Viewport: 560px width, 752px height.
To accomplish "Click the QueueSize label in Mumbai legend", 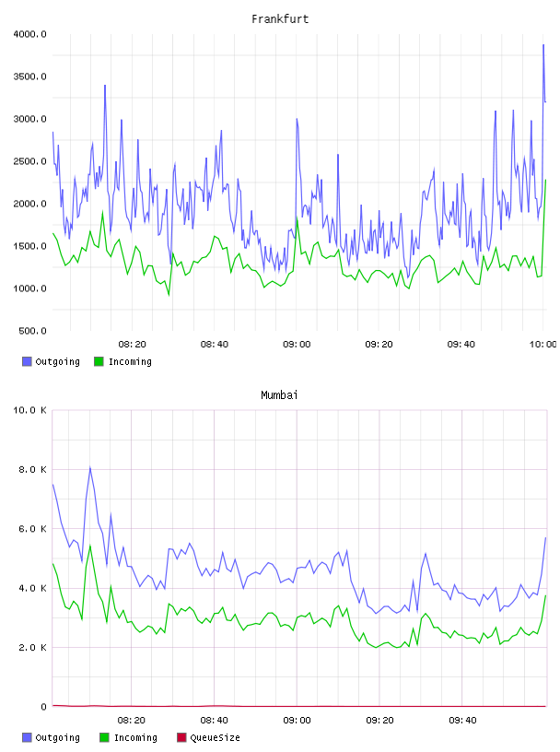I will (215, 737).
